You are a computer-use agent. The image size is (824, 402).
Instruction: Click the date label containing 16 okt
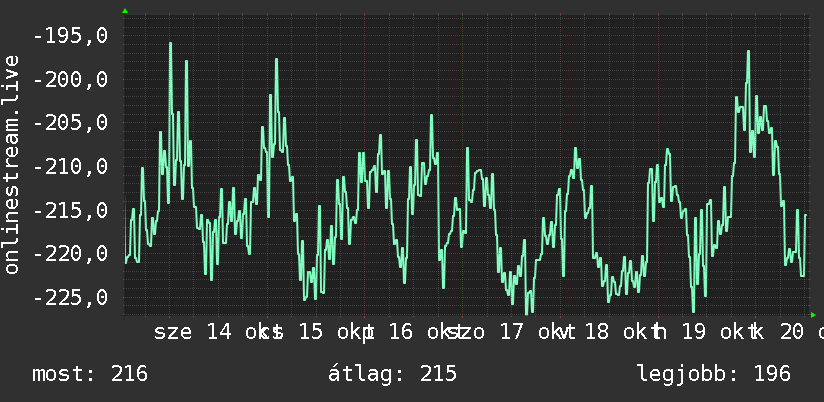pos(415,333)
